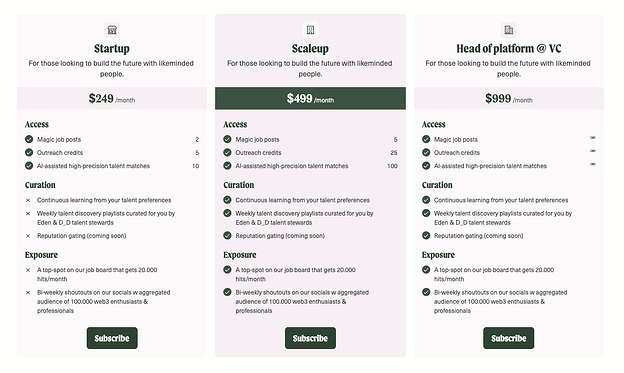
Task: Click the X icon beside Startup Reputation gating
Action: (x=28, y=236)
